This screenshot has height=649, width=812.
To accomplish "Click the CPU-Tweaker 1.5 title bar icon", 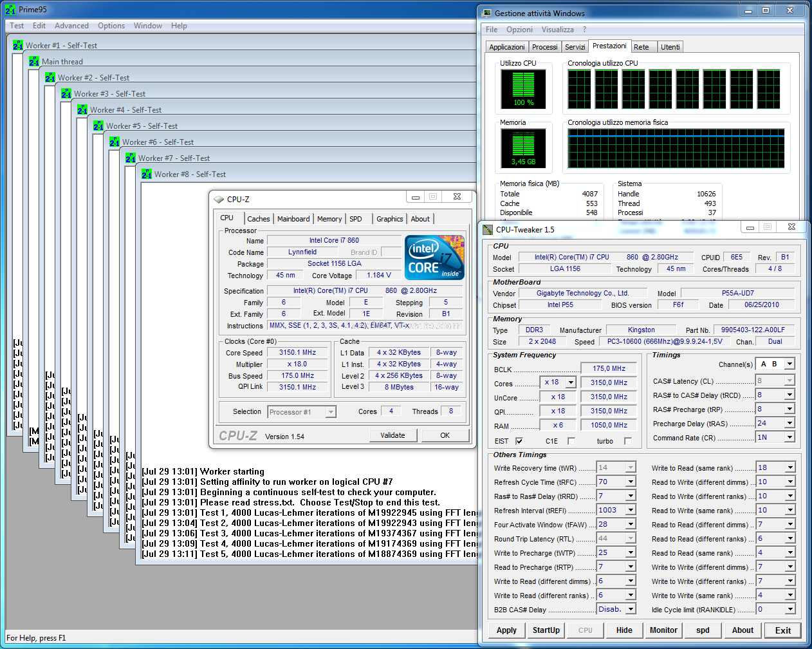I will (x=488, y=229).
